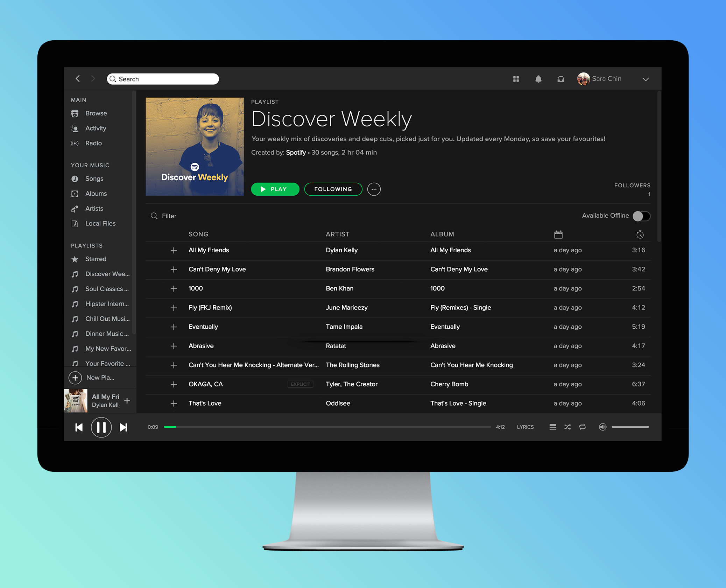Screen dimensions: 726x588
Task: Click the inbox icon in top bar
Action: point(561,79)
